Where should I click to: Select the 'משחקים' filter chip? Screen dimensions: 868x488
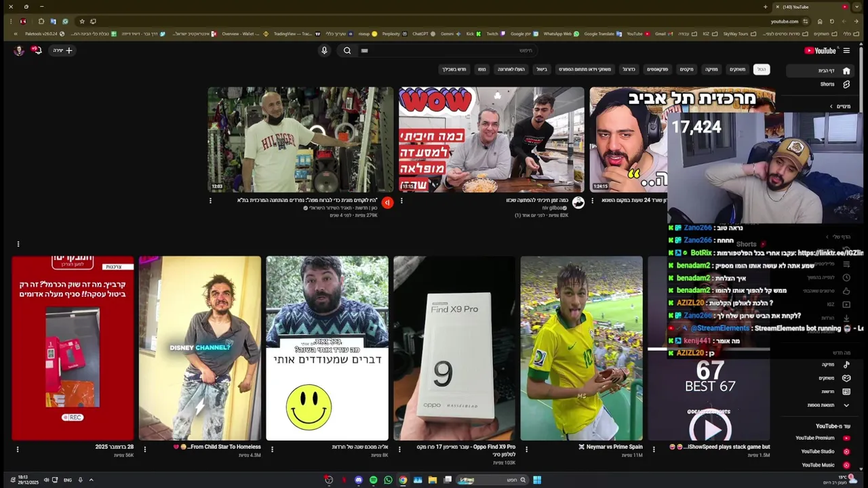(737, 69)
